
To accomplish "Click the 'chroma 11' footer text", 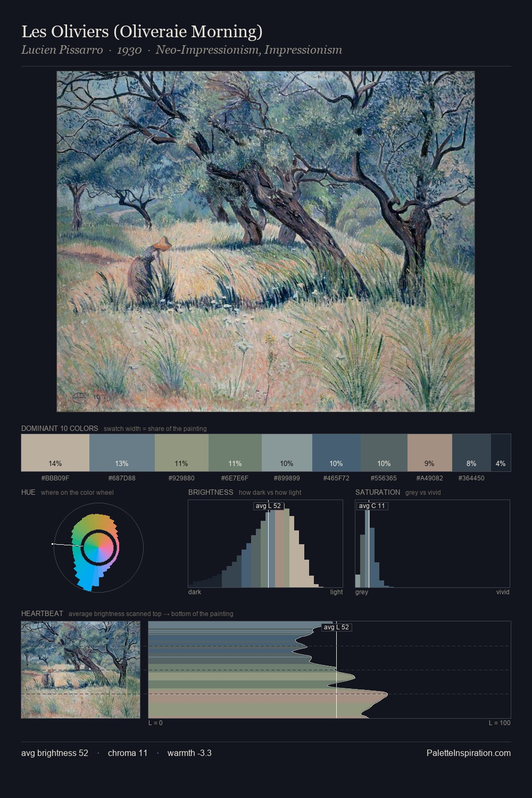I will coord(128,753).
